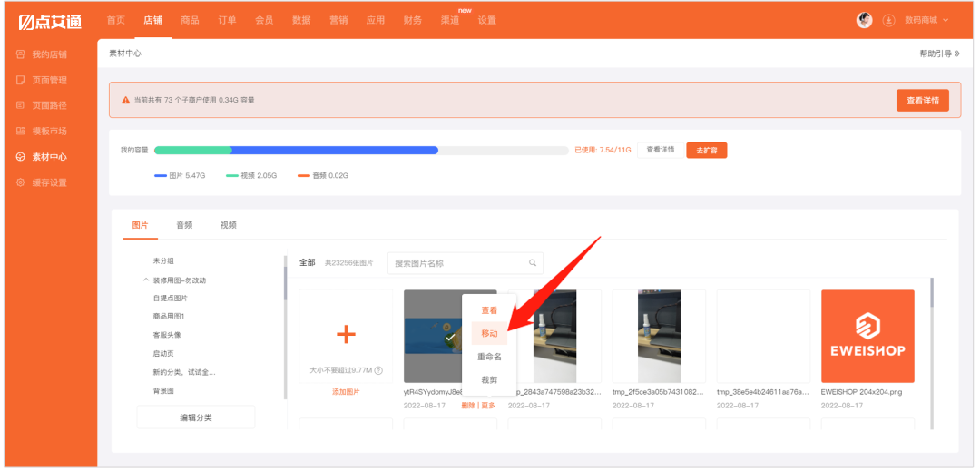Open the tmp_2f5ce3a05b7431082 image thumbnail
This screenshot has width=980, height=471.
point(659,336)
